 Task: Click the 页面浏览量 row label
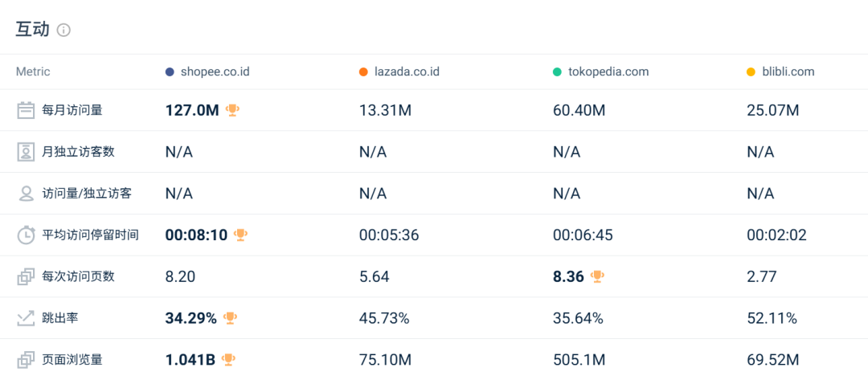[72, 360]
